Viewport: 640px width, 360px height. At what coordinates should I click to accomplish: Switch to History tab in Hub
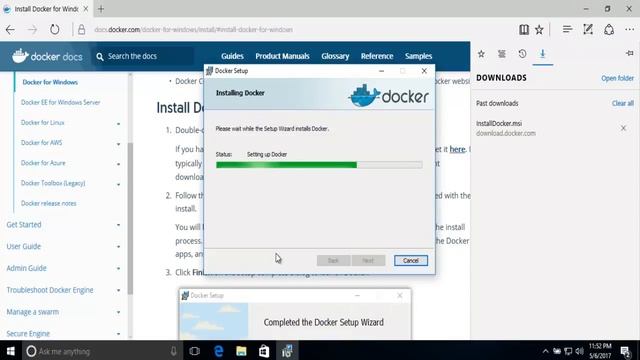tap(522, 54)
